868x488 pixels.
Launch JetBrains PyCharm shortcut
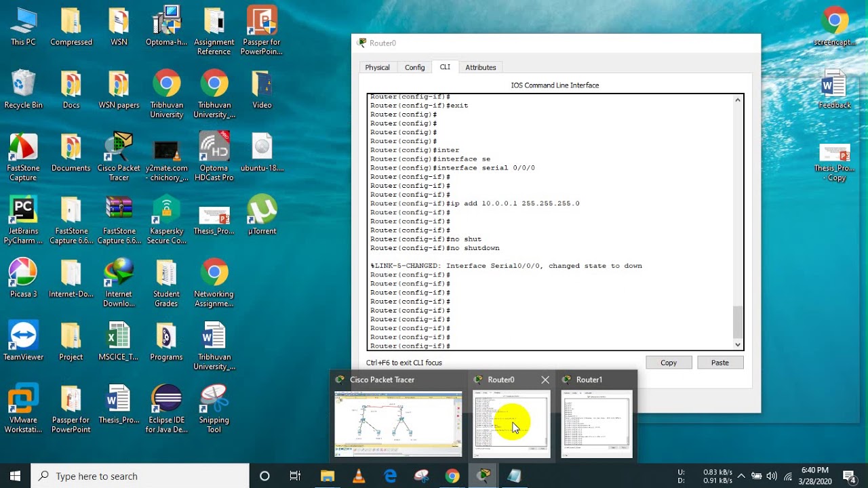[23, 220]
